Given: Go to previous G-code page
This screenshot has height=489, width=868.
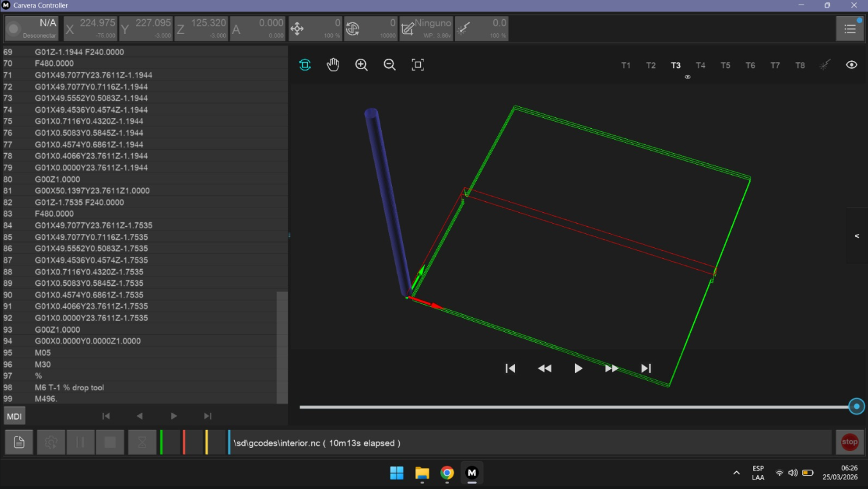Looking at the screenshot, I should coord(140,416).
